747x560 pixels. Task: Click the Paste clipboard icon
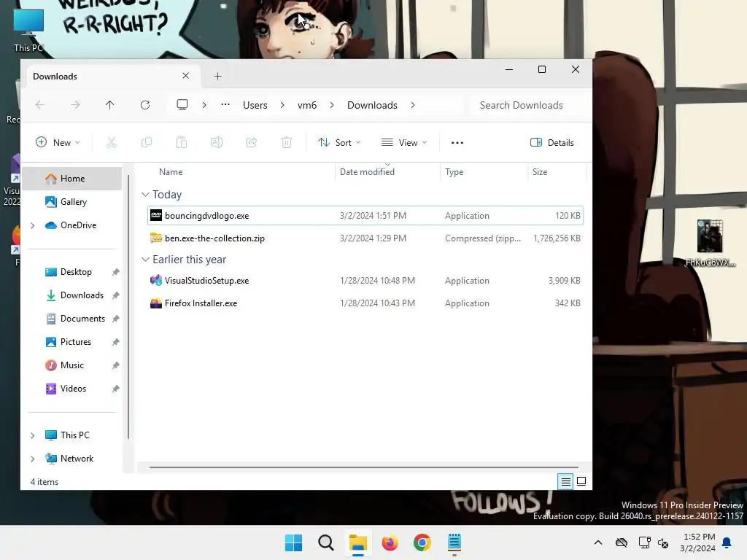[x=182, y=142]
